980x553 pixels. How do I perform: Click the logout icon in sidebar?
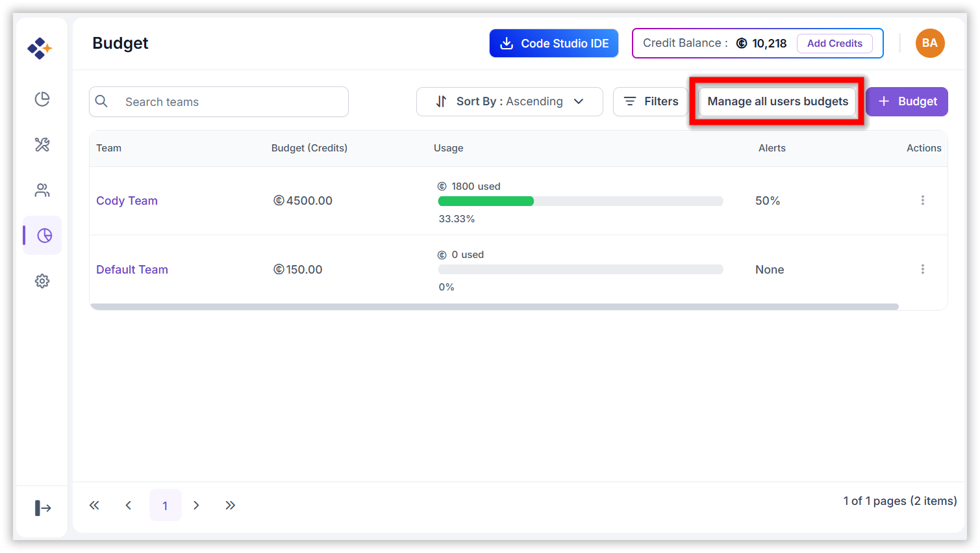pos(43,508)
